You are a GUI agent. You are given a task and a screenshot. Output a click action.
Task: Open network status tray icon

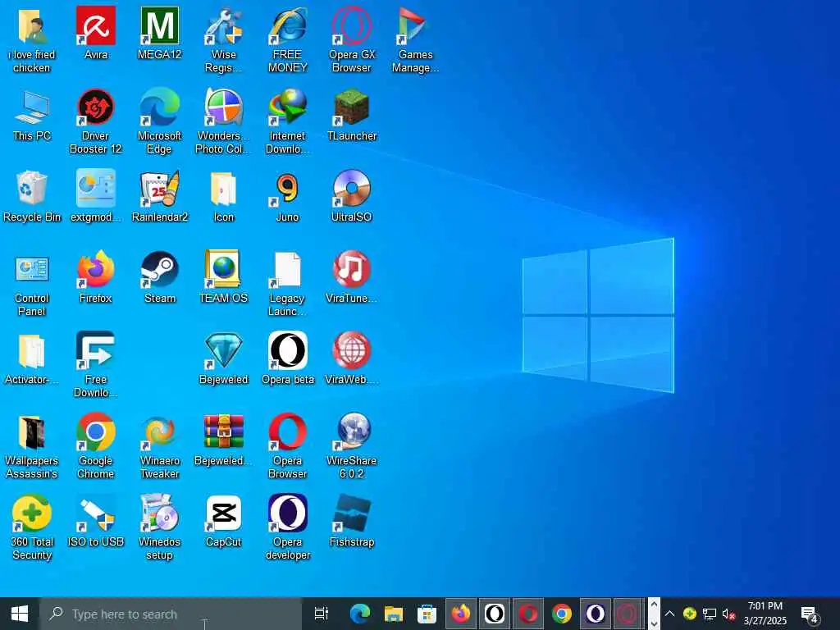[710, 614]
